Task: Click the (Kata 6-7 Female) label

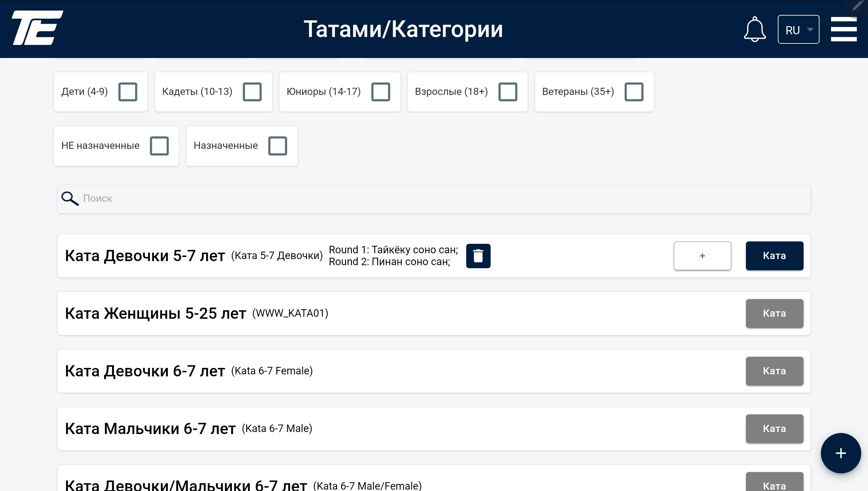Action: (272, 371)
